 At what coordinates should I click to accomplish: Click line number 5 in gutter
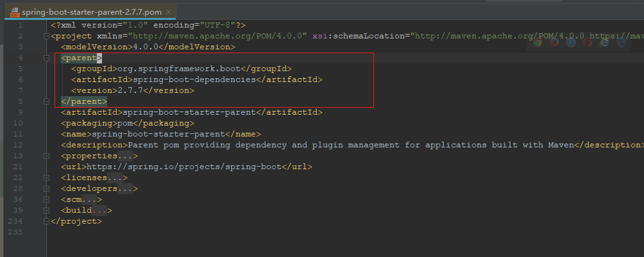pyautogui.click(x=21, y=69)
